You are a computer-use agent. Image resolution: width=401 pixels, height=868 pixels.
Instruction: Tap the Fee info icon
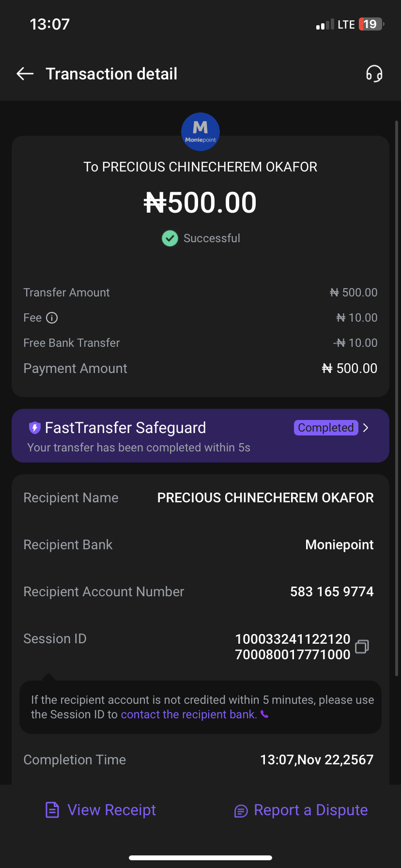click(x=52, y=318)
